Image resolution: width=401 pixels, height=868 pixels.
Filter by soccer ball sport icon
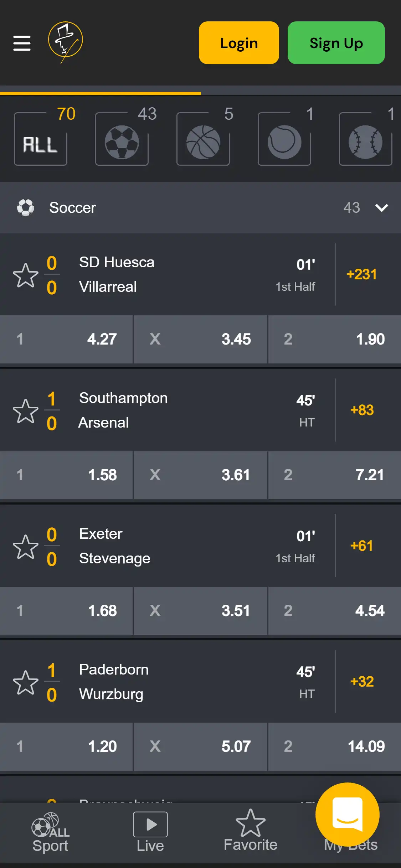pos(122,142)
